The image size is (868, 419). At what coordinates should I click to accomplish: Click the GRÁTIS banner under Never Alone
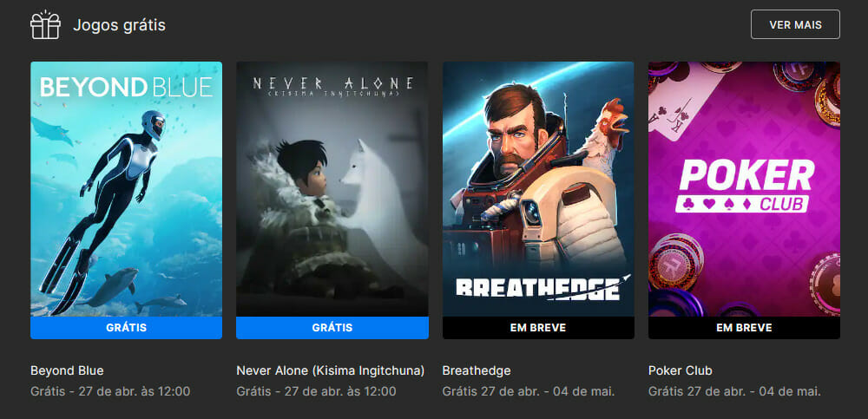(x=332, y=328)
